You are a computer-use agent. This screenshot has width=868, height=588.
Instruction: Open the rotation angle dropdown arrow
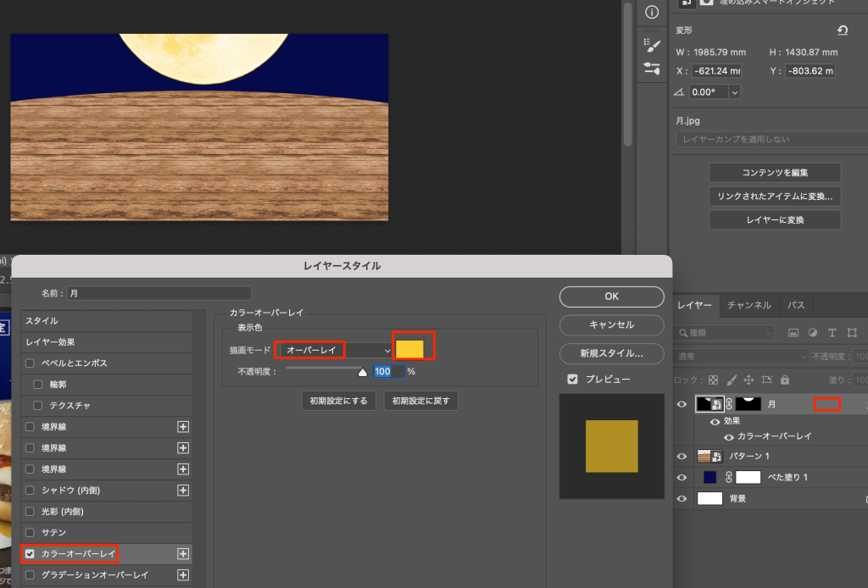(734, 92)
